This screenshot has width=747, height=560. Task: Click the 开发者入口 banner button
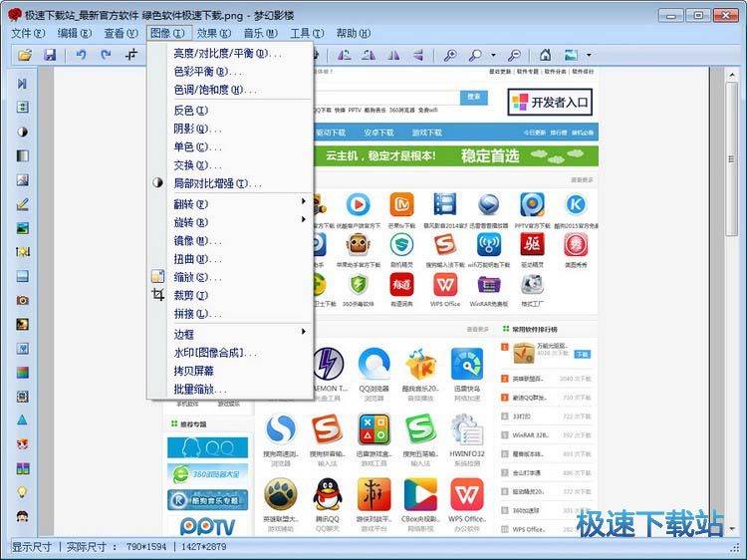pos(549,102)
